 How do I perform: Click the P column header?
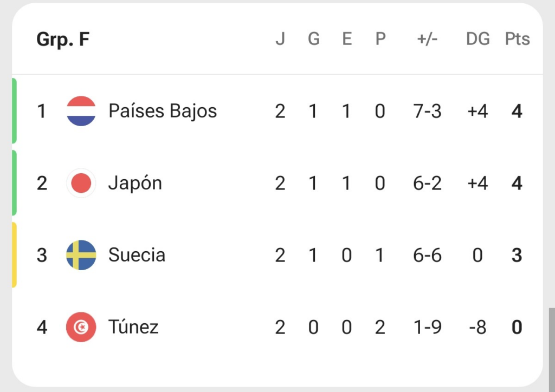[380, 39]
